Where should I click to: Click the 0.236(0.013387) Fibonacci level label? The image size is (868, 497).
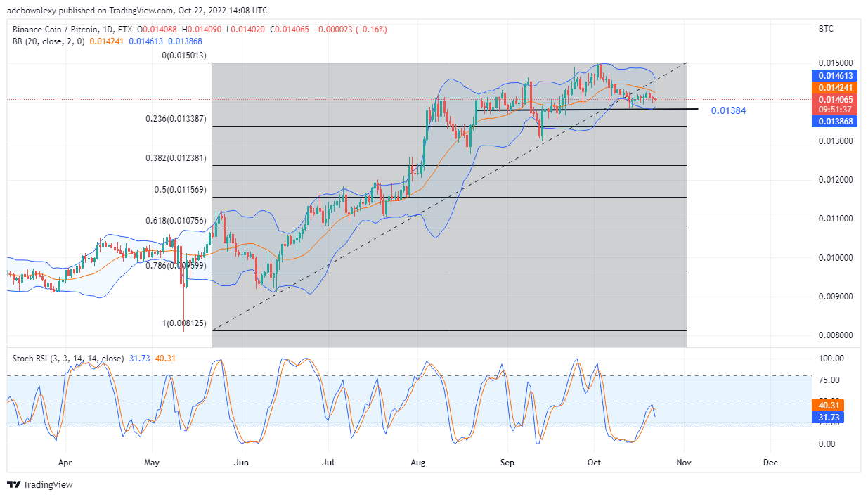click(x=176, y=119)
